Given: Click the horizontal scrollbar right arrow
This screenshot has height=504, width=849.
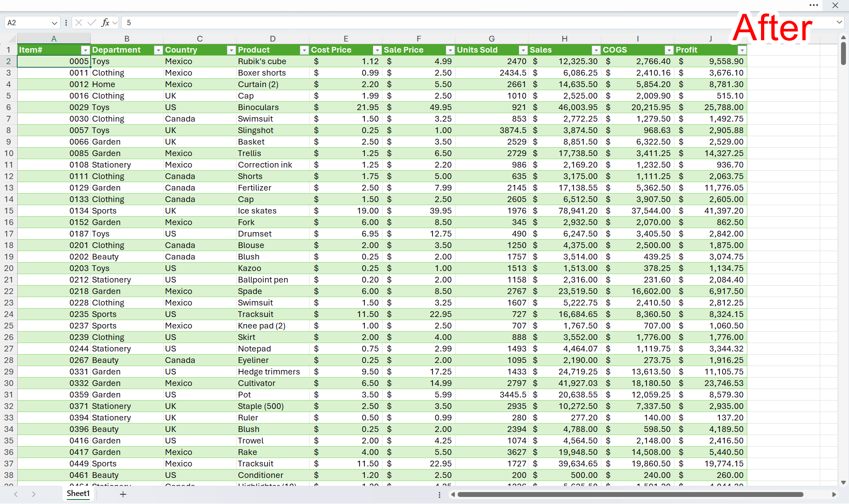Looking at the screenshot, I should 834,495.
